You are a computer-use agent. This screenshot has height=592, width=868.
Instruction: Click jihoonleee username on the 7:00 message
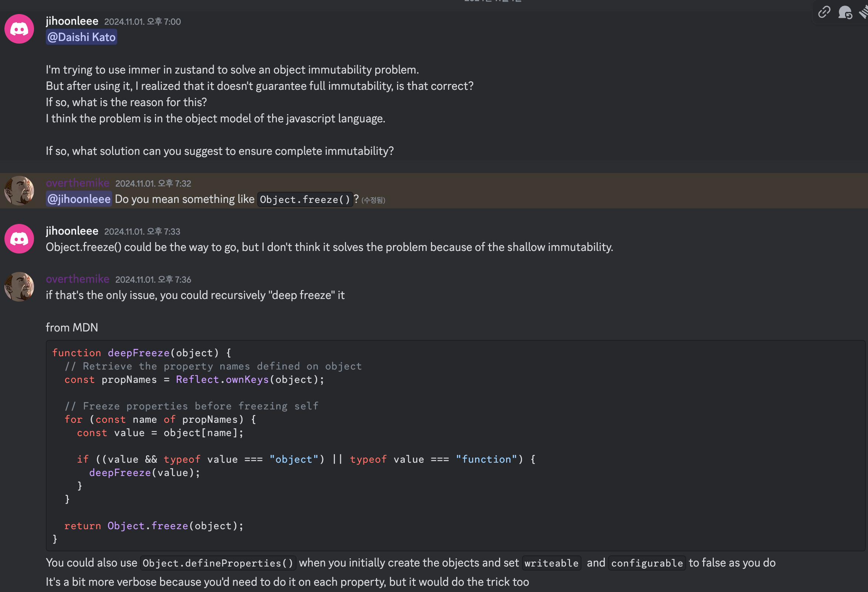pos(72,21)
